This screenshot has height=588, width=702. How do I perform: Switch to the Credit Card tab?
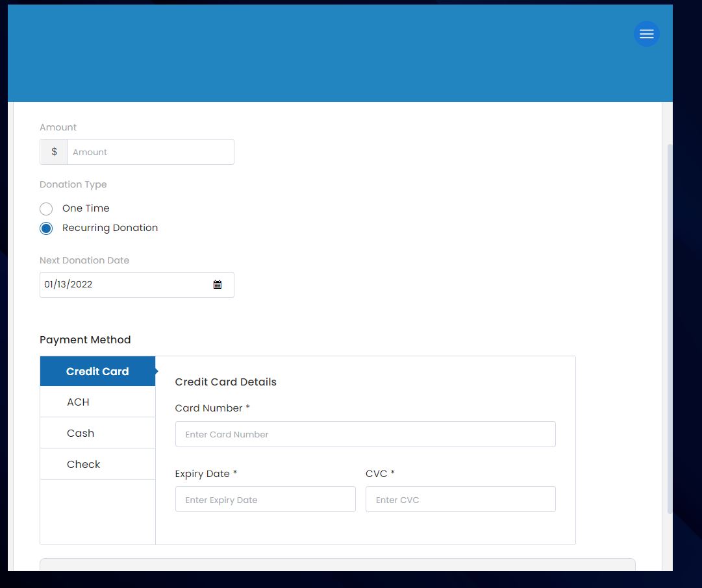point(97,371)
